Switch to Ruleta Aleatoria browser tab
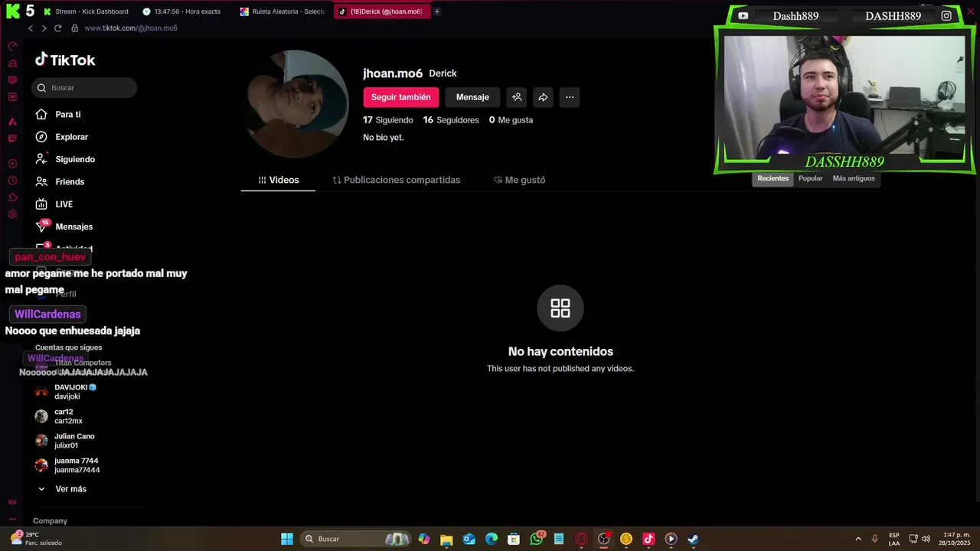 pos(283,11)
